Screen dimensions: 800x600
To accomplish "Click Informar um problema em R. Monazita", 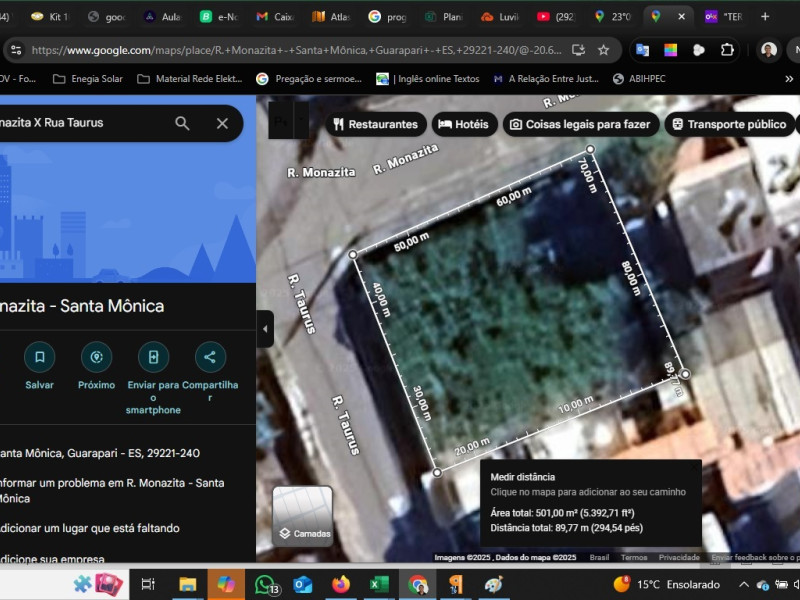I will [x=111, y=490].
